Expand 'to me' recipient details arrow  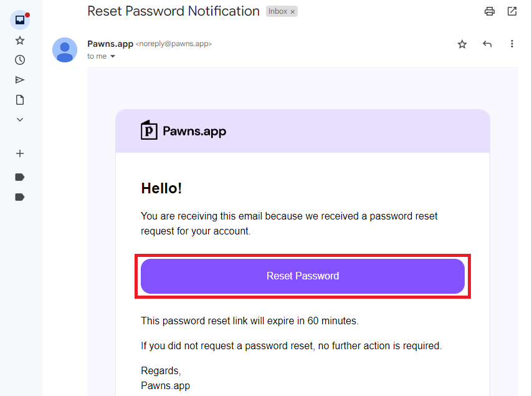113,56
